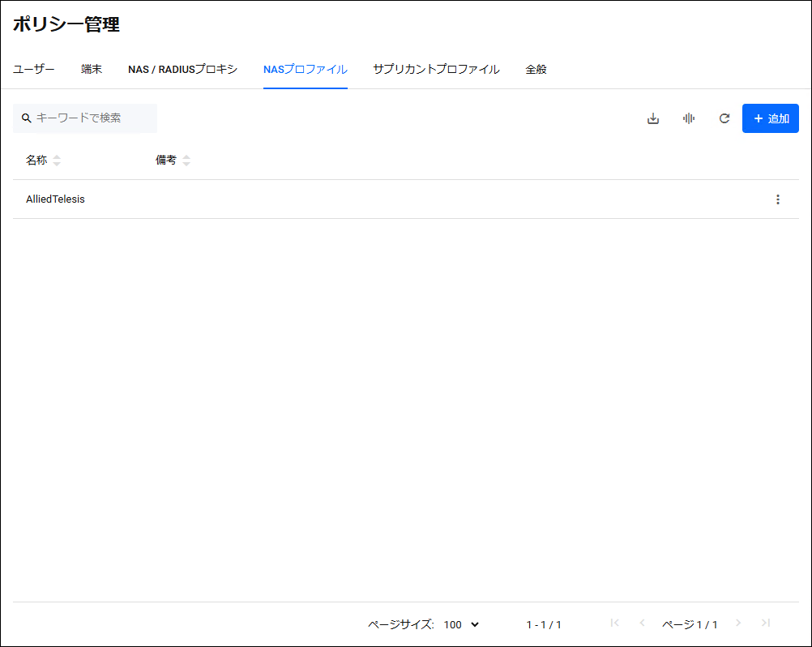
Task: Switch to the 全般 tab
Action: 536,70
